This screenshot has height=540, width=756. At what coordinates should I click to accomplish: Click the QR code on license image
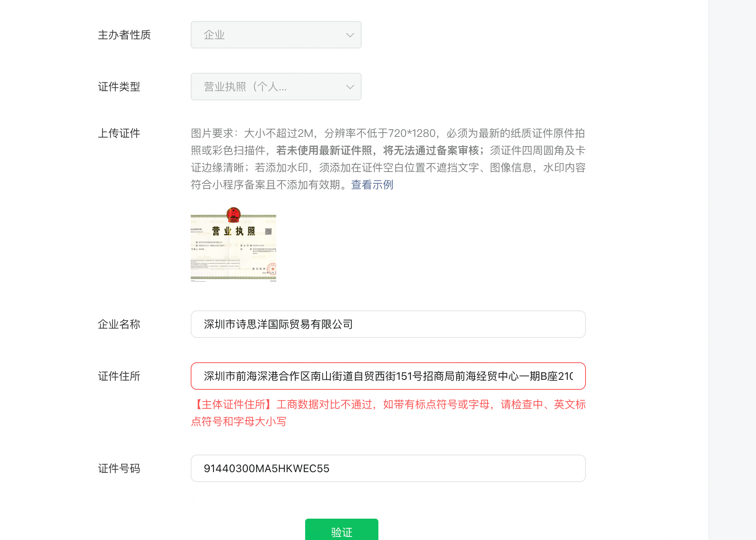(269, 231)
